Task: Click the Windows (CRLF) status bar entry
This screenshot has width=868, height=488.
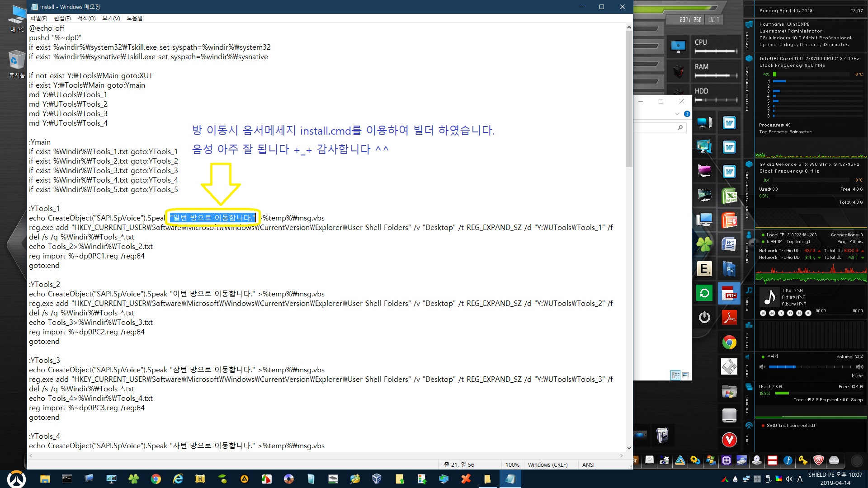Action: tap(547, 465)
